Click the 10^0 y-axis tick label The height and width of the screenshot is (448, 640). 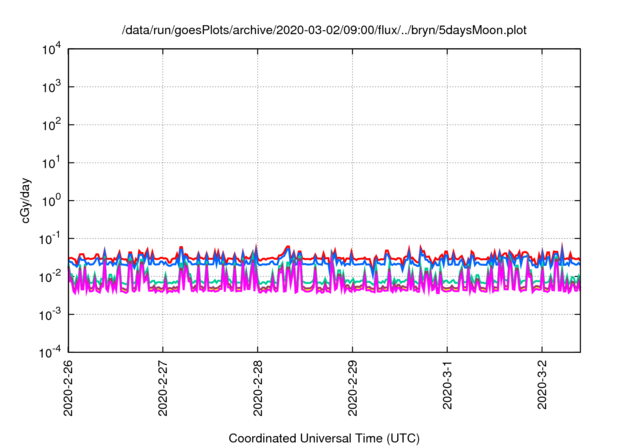(x=51, y=201)
